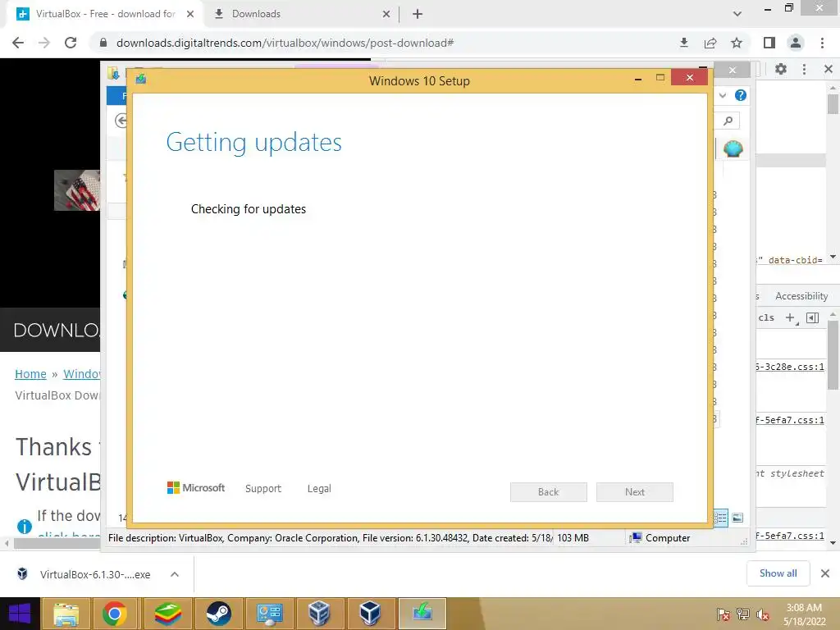This screenshot has height=630, width=840.
Task: Open the network tray icon
Action: pos(743,614)
